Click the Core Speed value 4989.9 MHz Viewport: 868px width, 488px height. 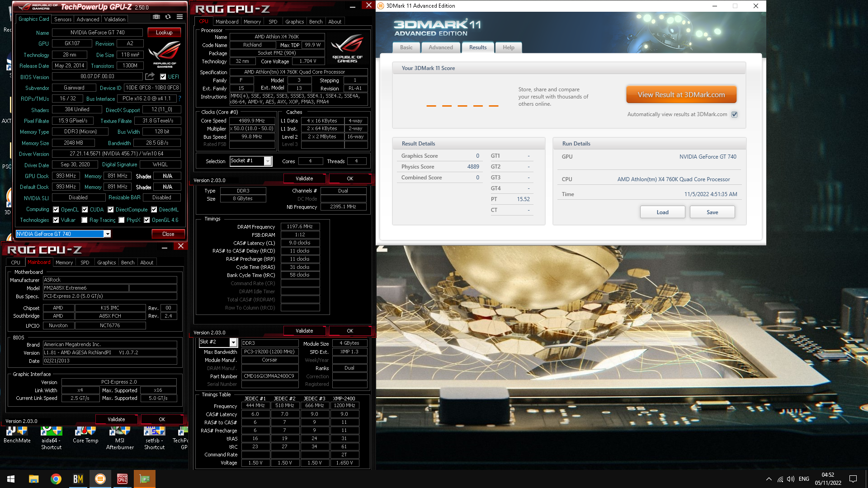click(x=252, y=121)
